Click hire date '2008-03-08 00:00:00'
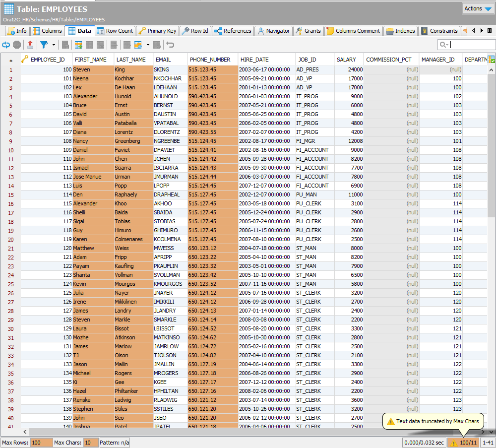496x448 pixels. pos(267,320)
